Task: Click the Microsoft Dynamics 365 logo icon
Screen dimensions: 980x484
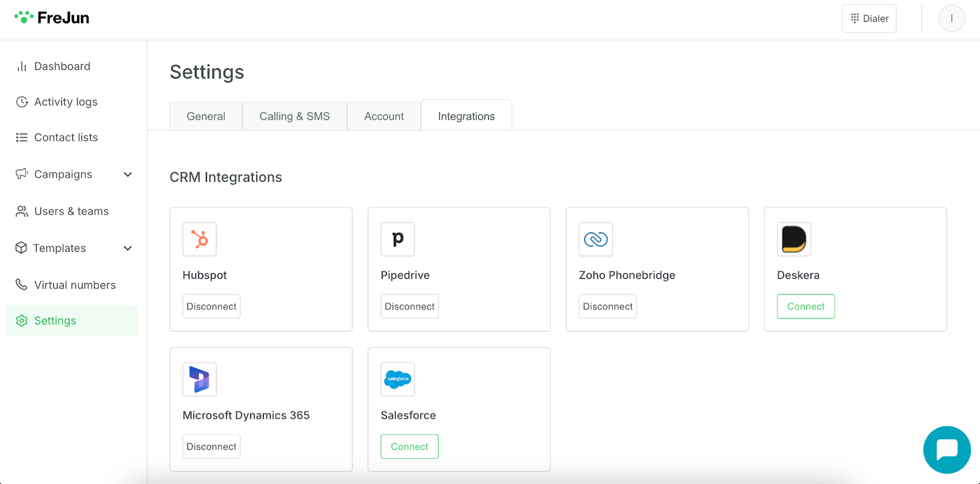Action: pos(200,379)
